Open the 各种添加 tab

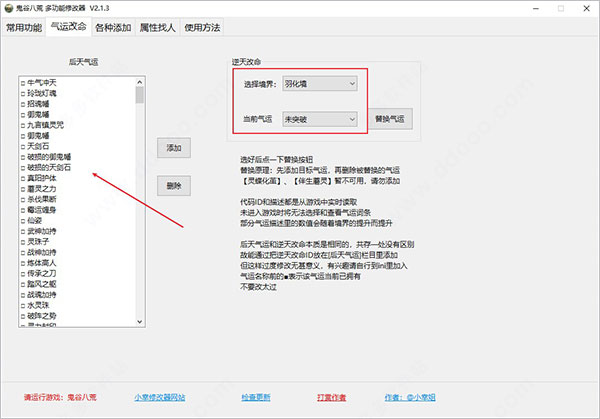click(112, 27)
